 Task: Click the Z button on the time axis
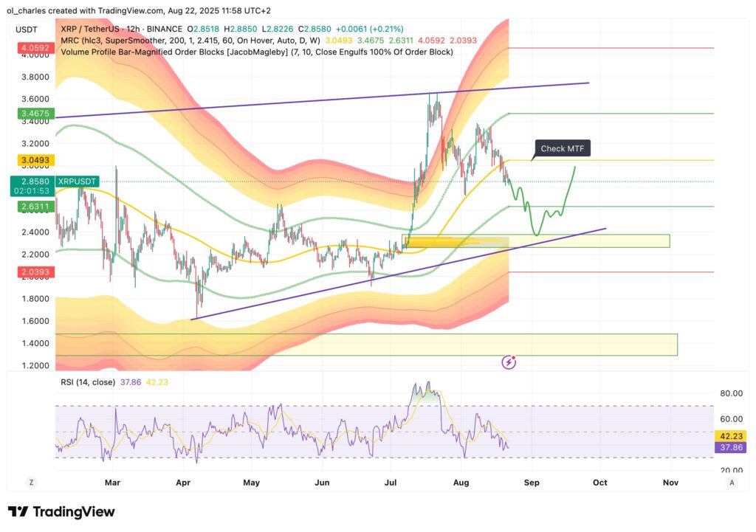click(31, 482)
